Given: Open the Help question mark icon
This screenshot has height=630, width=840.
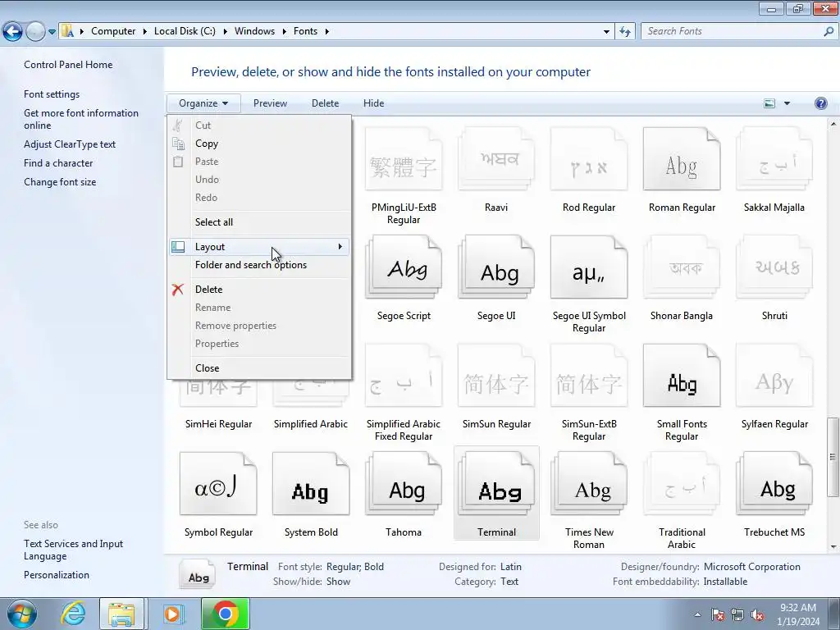Looking at the screenshot, I should coord(820,103).
